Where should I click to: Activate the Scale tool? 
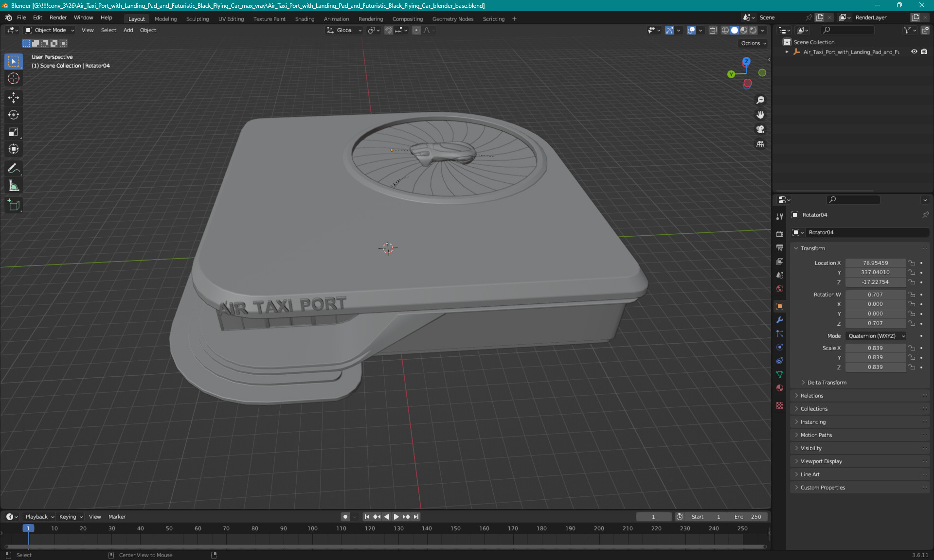[x=14, y=132]
